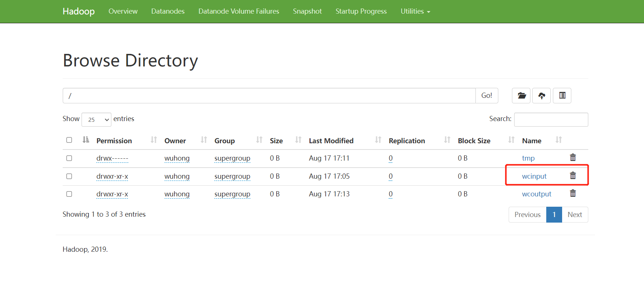Click owner wuhong in wcoutput row
Viewport: 644px width, 299px height.
pos(177,194)
